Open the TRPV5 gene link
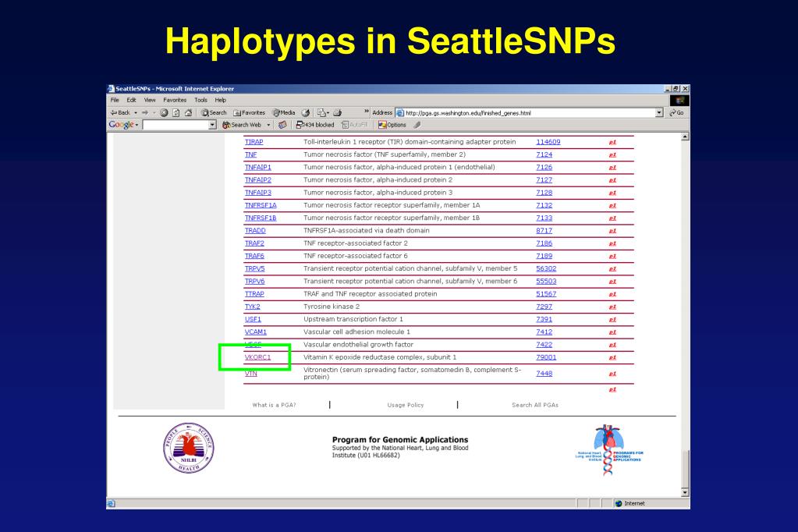 254,269
